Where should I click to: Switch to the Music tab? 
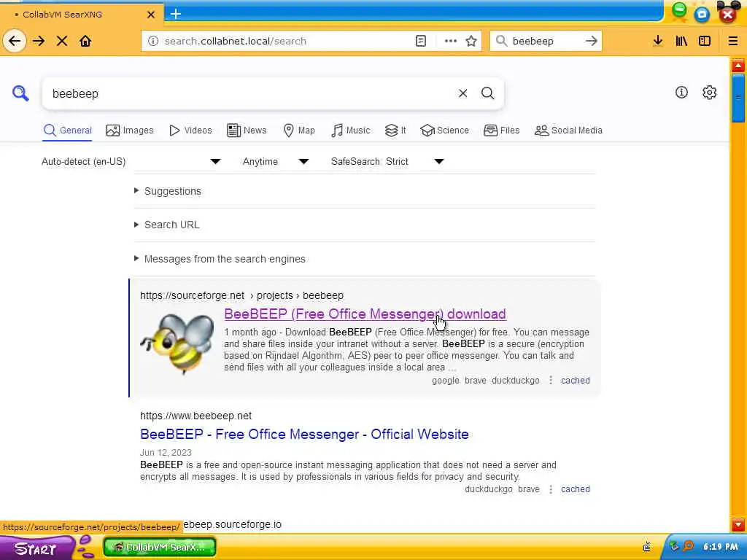[351, 131]
